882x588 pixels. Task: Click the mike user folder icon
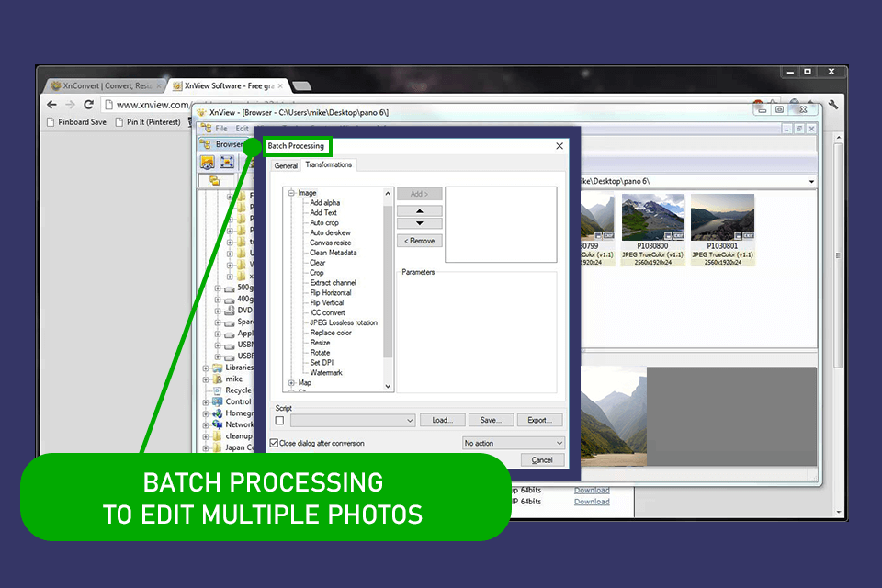pos(217,379)
